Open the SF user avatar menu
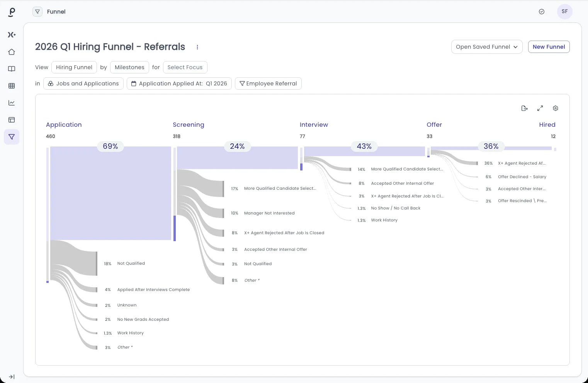The image size is (588, 383). point(565,12)
